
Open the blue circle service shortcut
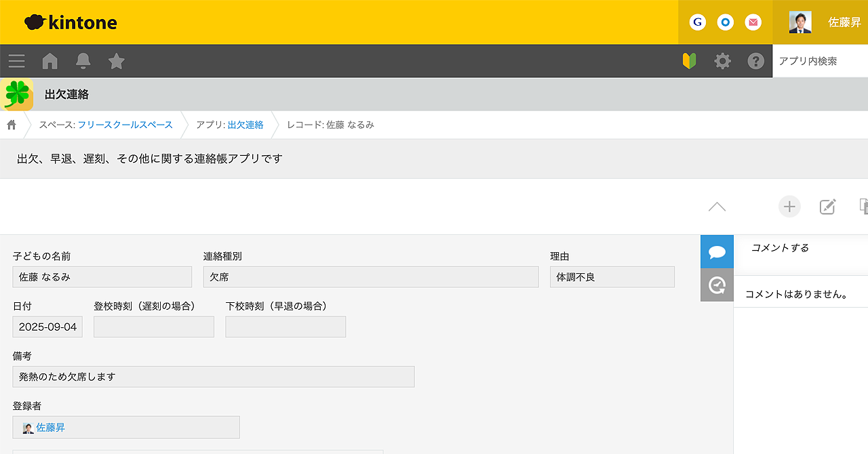[725, 22]
